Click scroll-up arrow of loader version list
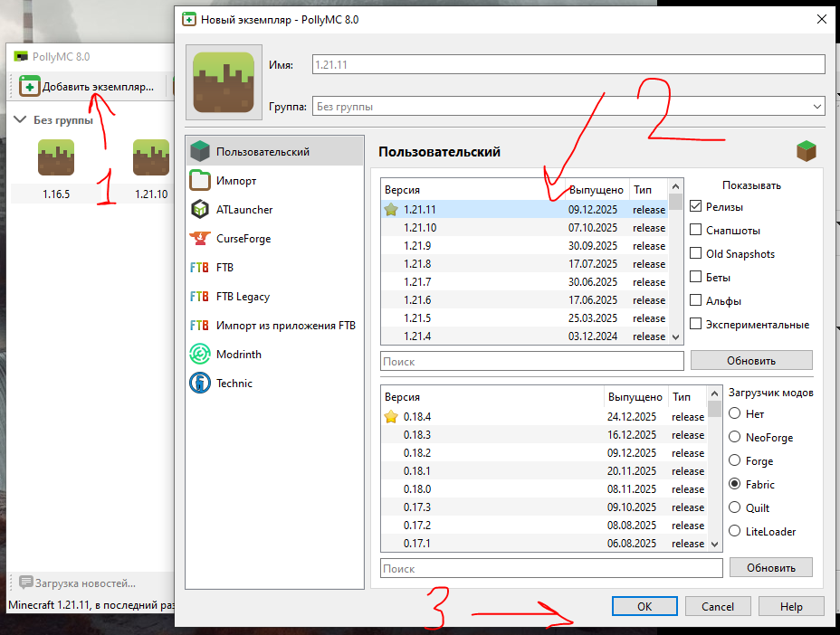840x635 pixels. 714,393
